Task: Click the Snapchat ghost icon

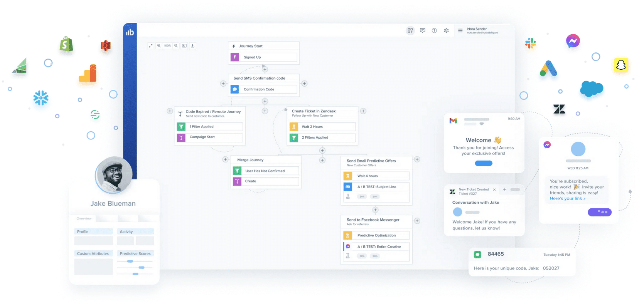Action: tap(621, 65)
